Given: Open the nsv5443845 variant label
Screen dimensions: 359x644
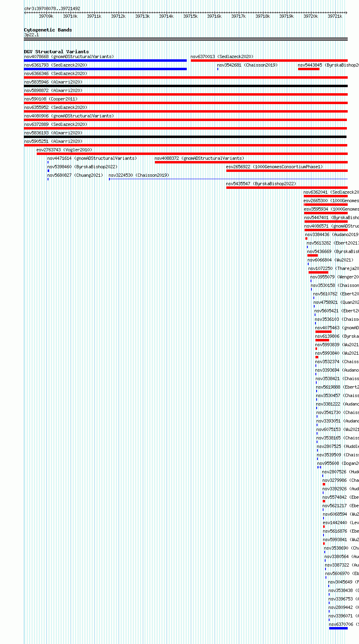Looking at the screenshot, I should click(x=328, y=65).
